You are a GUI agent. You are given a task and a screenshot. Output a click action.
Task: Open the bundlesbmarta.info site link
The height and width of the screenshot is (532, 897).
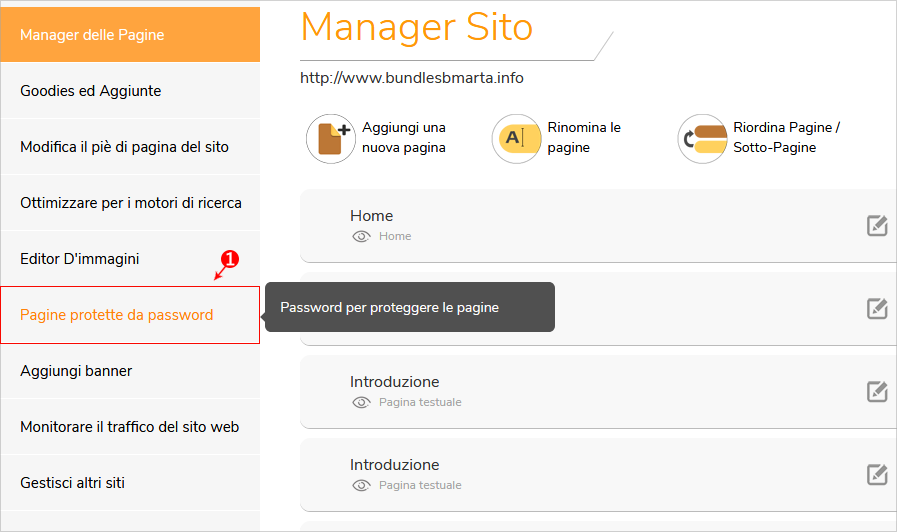click(x=412, y=78)
